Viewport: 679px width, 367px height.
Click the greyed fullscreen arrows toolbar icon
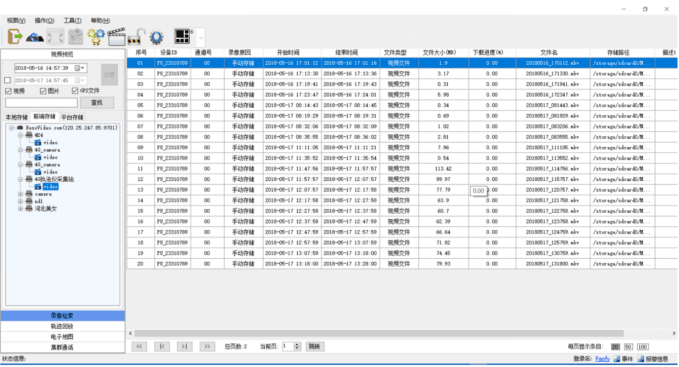55,37
